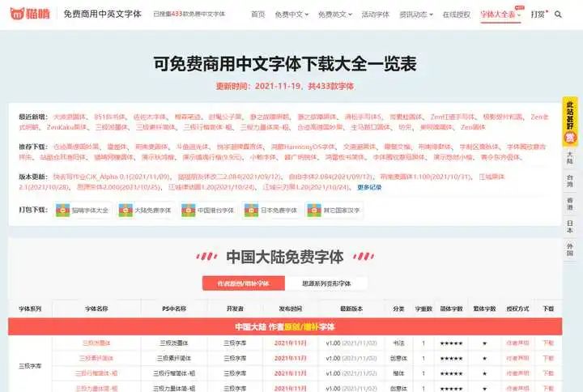Click the 其它国家汉字 package icon
Image resolution: width=583 pixels, height=392 pixels.
314,210
